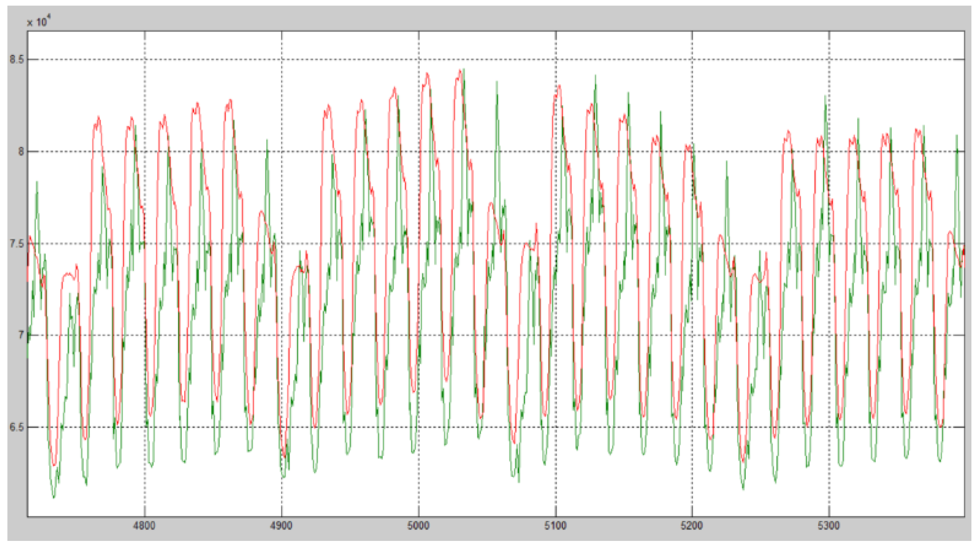
Task: Click the 5300 x-axis tick label
Action: (x=829, y=525)
